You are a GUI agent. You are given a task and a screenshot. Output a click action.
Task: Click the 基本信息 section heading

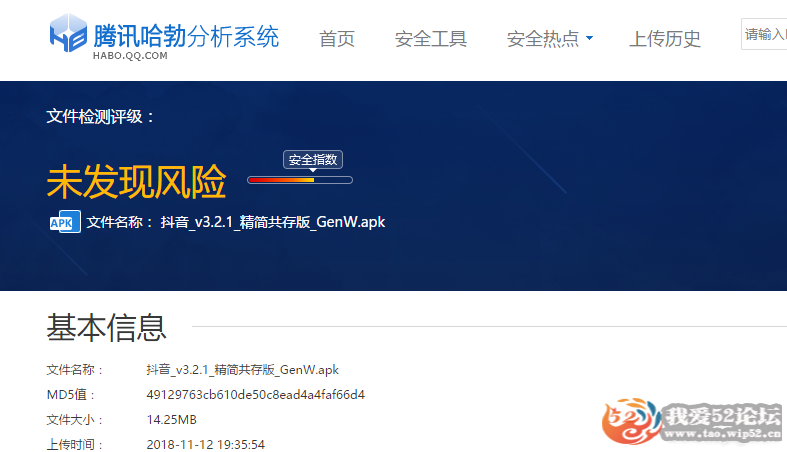[x=106, y=328]
